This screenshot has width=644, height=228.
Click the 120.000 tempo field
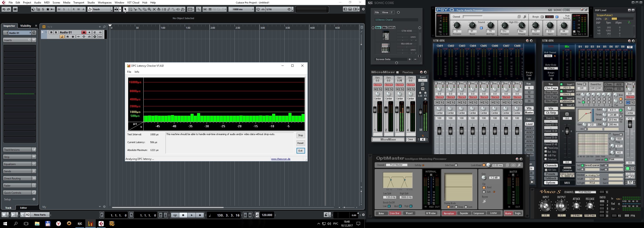pyautogui.click(x=267, y=215)
